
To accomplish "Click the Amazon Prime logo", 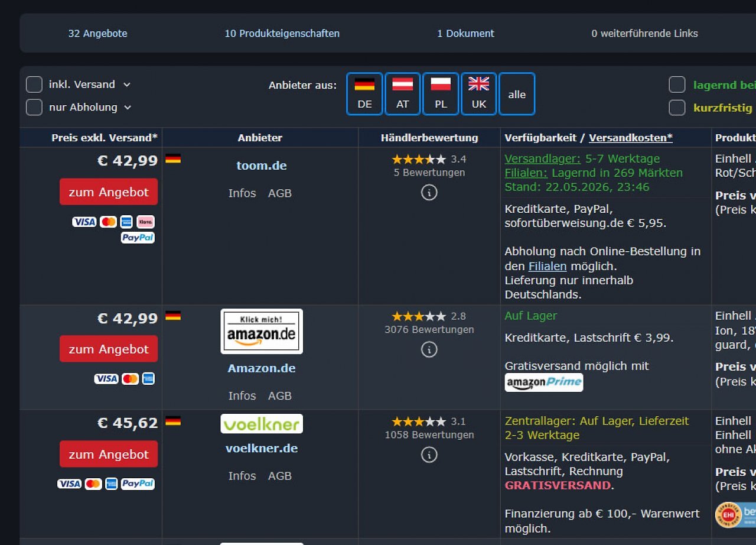I will point(544,382).
